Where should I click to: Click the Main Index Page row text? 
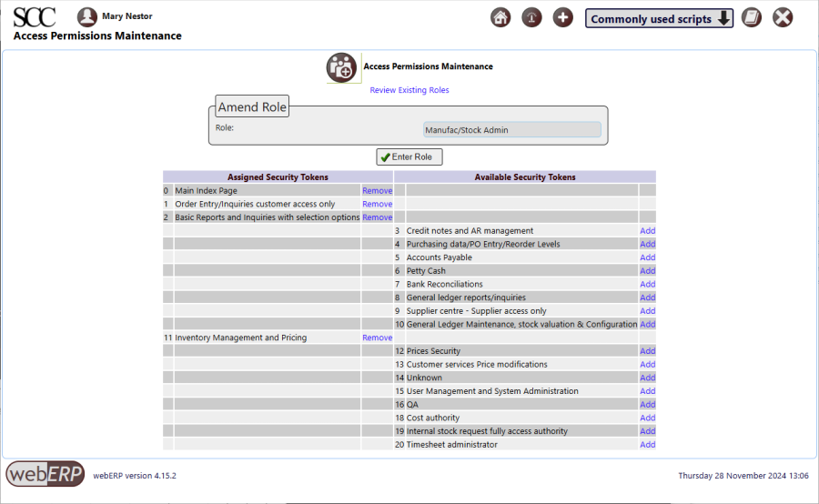coord(206,191)
